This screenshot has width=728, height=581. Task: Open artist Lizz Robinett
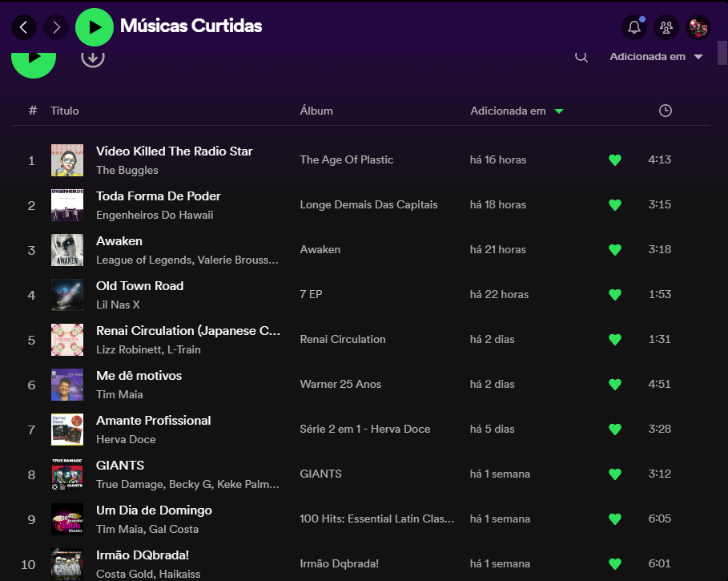click(129, 349)
